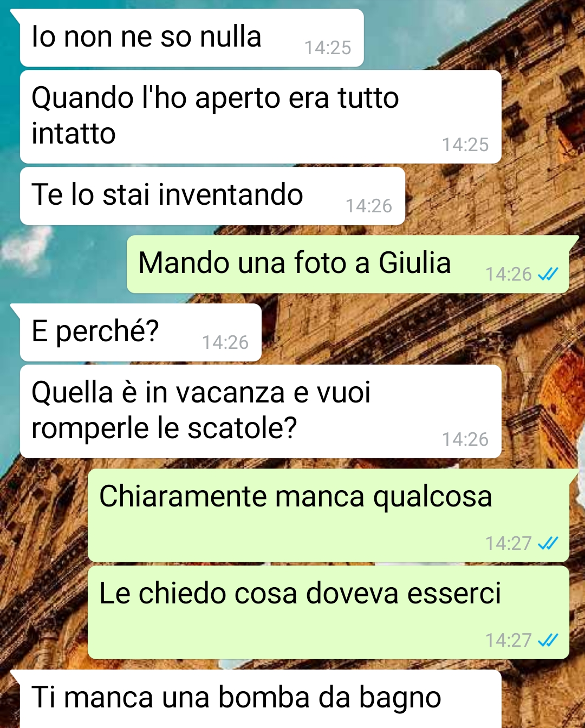This screenshot has height=728, width=585.
Task: Select the 'Ti manca una bomba da bagno' message
Action: (261, 699)
